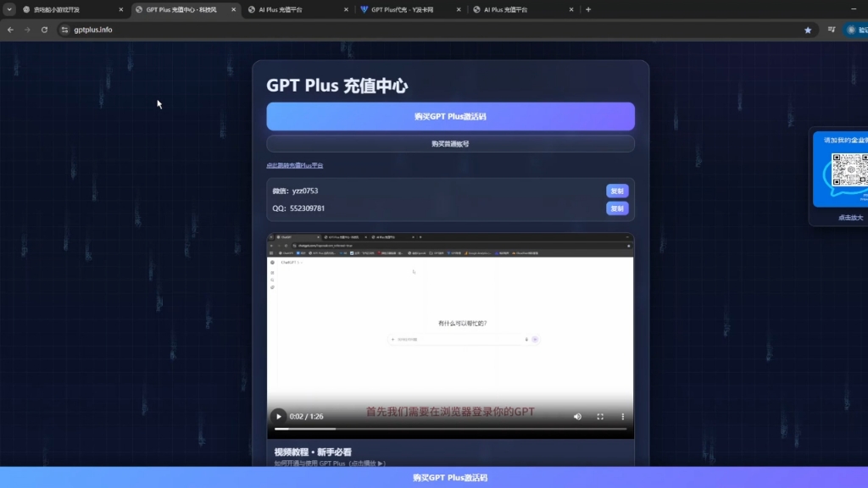
Task: Click 点击放大 under the QR code
Action: pyautogui.click(x=850, y=218)
